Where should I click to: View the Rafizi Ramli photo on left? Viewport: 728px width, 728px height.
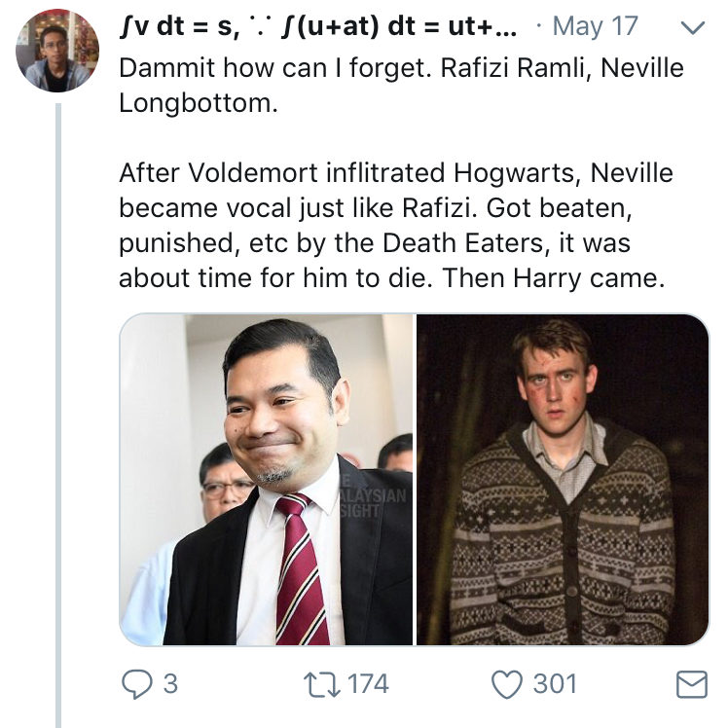(267, 479)
